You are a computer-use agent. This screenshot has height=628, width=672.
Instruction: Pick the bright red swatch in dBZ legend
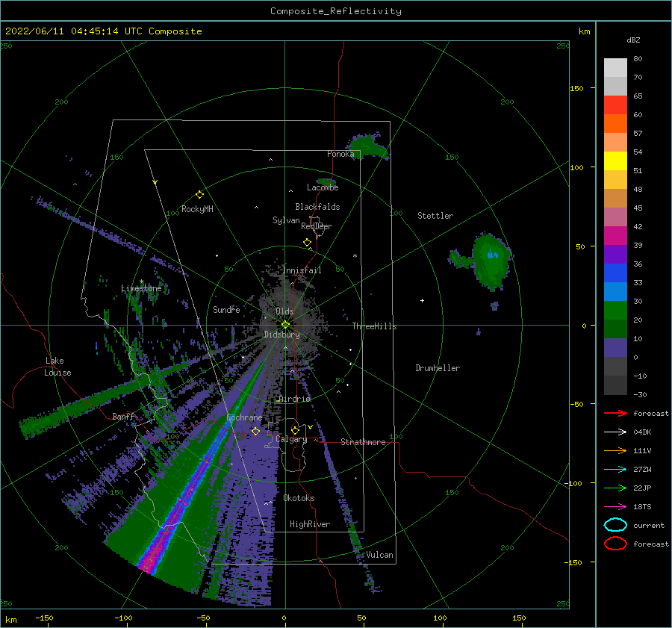tap(615, 105)
